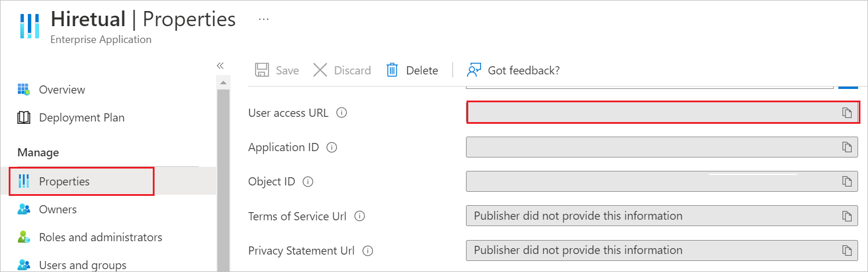The width and height of the screenshot is (868, 272).
Task: Open the more options ellipsis menu
Action: 264,19
